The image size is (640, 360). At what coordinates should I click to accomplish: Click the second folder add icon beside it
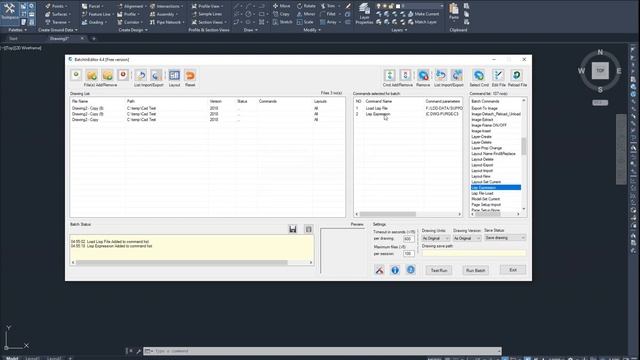click(107, 75)
